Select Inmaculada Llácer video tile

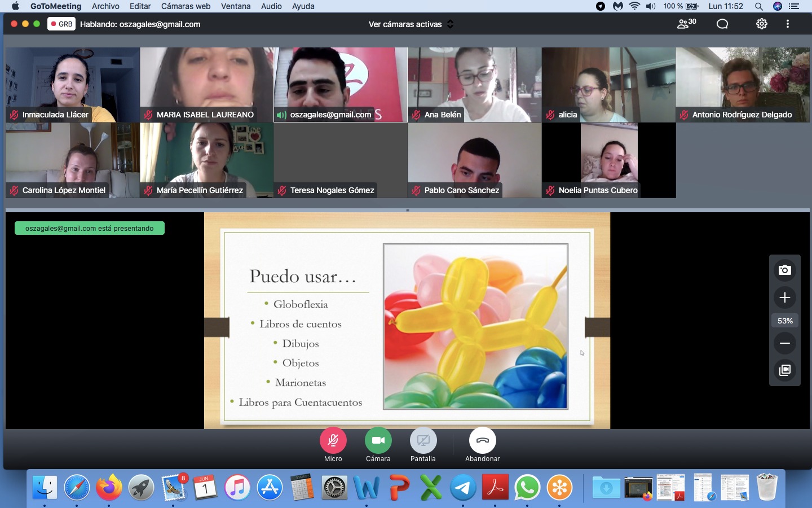(72, 85)
